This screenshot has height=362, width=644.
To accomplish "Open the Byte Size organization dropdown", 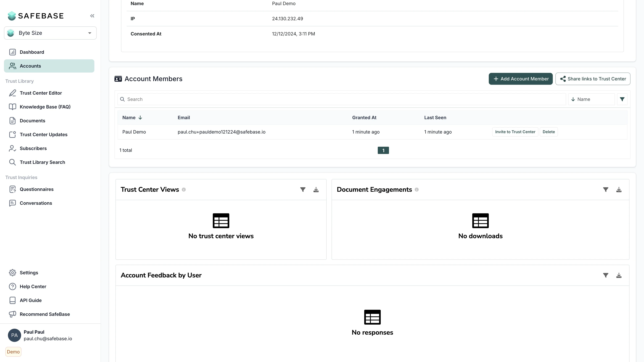I will click(x=50, y=33).
